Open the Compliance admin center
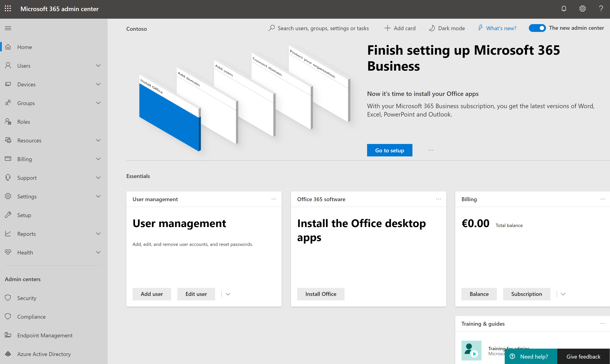610x364 pixels. (x=54, y=317)
